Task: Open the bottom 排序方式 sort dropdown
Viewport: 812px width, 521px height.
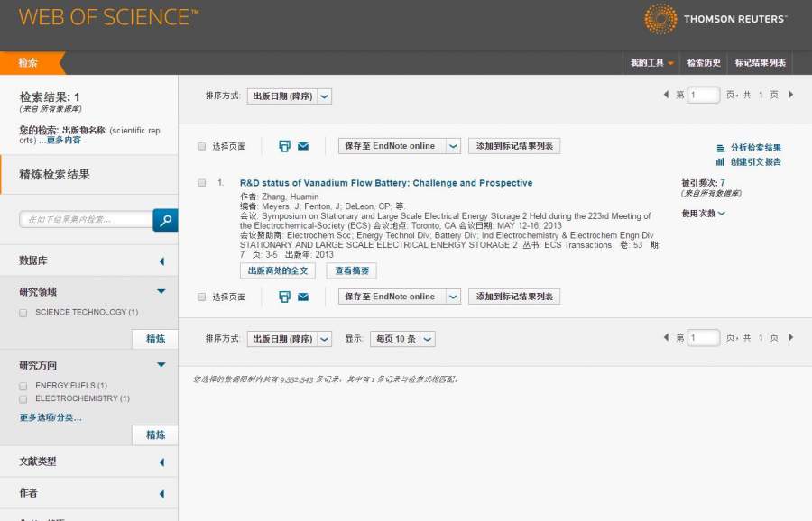Action: coord(289,339)
